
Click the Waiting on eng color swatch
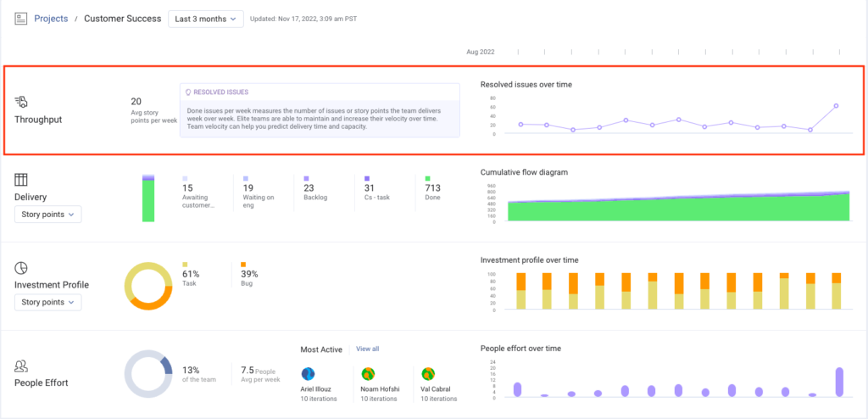pyautogui.click(x=245, y=178)
